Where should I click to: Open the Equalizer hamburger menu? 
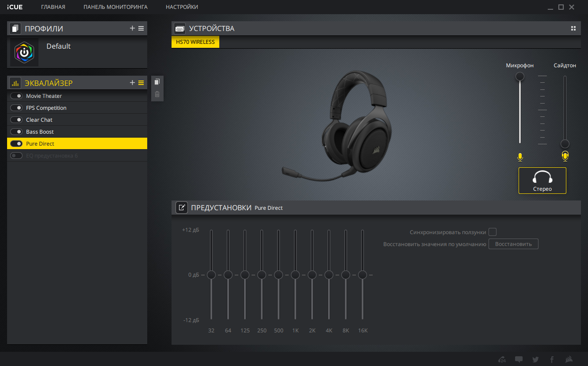point(141,83)
